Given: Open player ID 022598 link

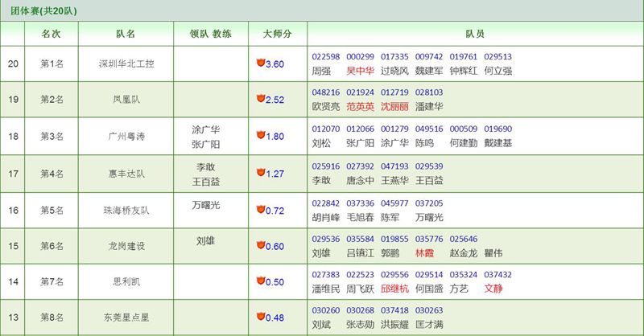Looking at the screenshot, I should pyautogui.click(x=326, y=57).
